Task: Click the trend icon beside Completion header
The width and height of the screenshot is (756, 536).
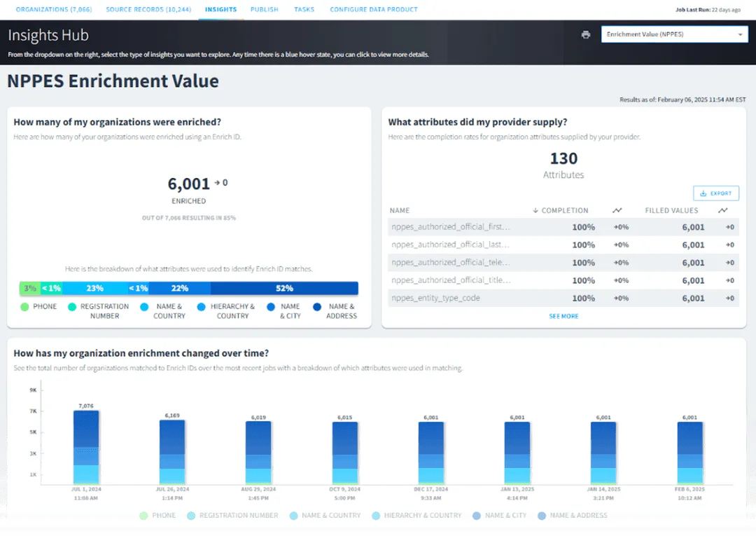Action: tap(617, 211)
